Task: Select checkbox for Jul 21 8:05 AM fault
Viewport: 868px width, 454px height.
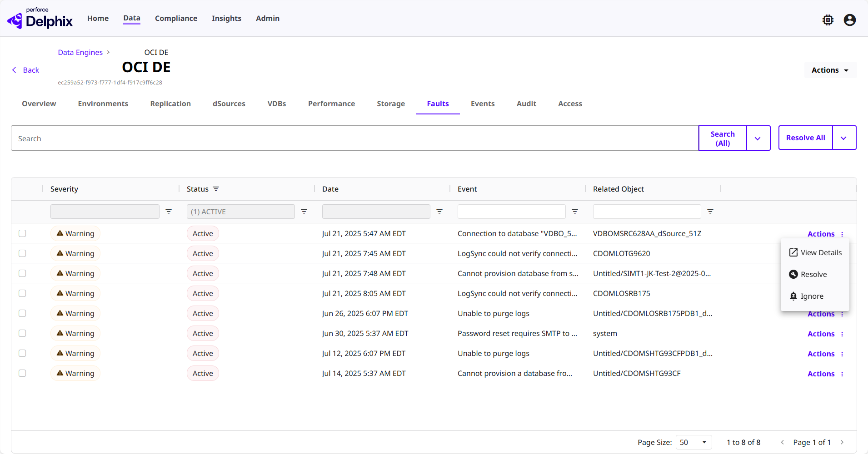Action: coord(22,293)
